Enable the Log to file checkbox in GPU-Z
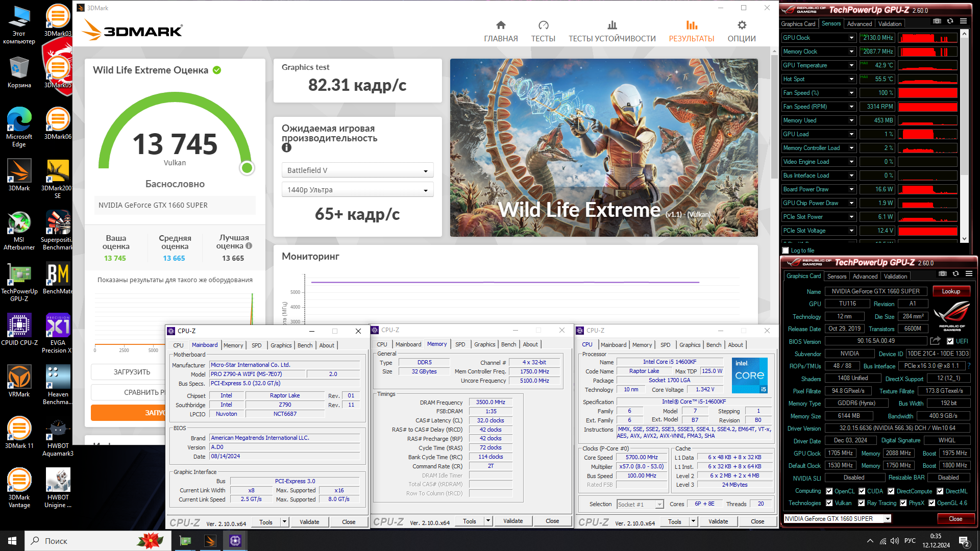This screenshot has height=551, width=980. (x=786, y=251)
